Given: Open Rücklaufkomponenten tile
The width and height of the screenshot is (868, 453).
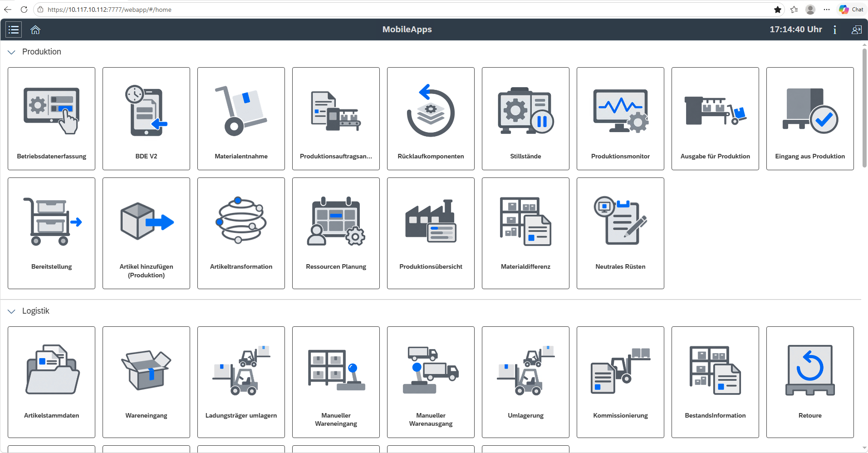Looking at the screenshot, I should [x=431, y=118].
